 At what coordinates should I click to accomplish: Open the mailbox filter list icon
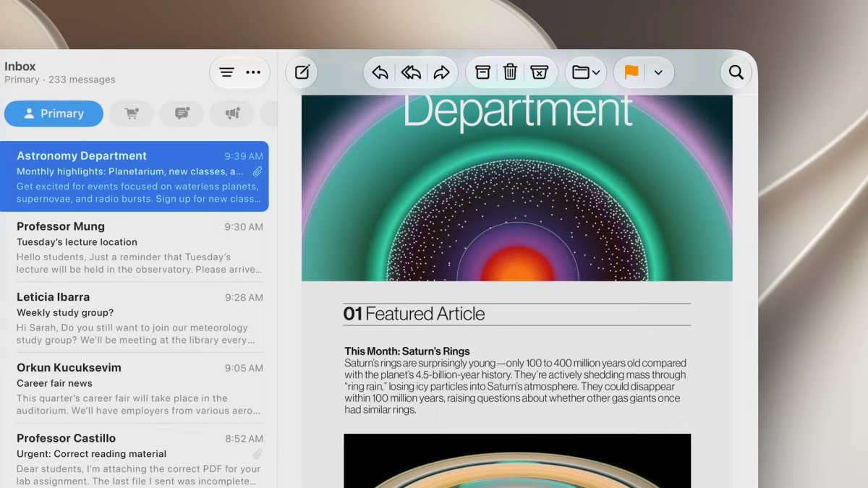[227, 72]
